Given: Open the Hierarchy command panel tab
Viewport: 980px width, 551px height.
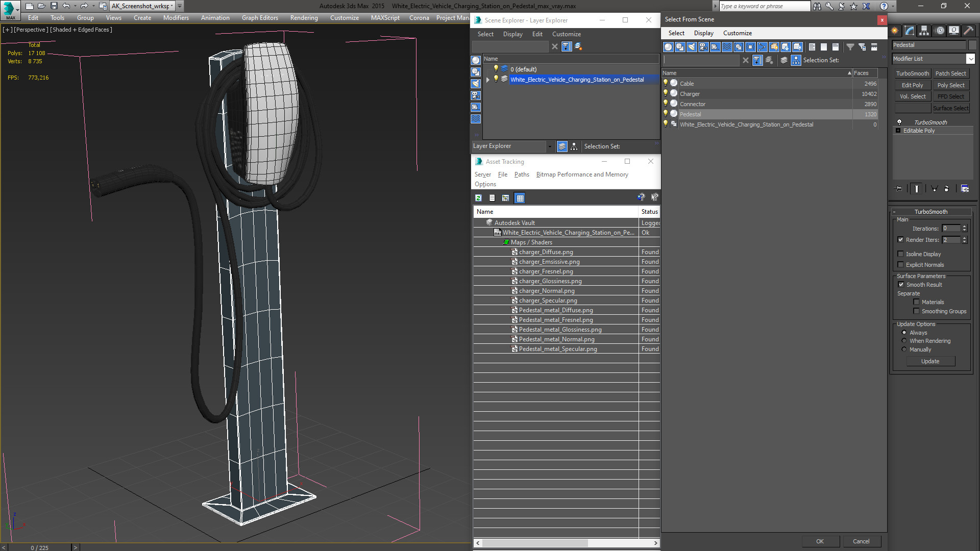Looking at the screenshot, I should pos(924,31).
